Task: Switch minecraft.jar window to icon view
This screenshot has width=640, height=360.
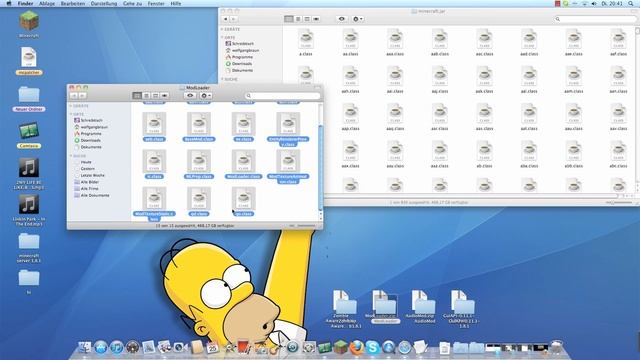Action: tap(289, 19)
